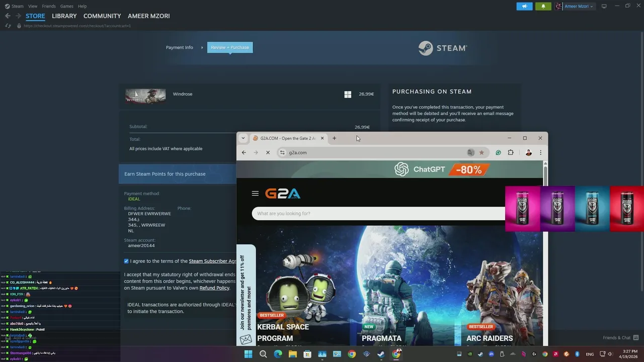This screenshot has height=362, width=644.
Task: Open Steam notifications bell
Action: coord(543,6)
